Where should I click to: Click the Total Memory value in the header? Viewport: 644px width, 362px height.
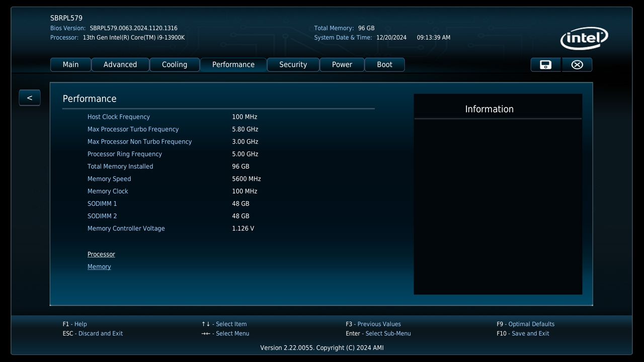(x=366, y=28)
